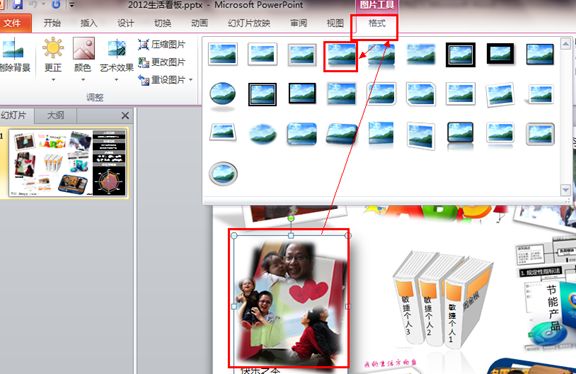Click the green rotation handle above the photo

291,218
